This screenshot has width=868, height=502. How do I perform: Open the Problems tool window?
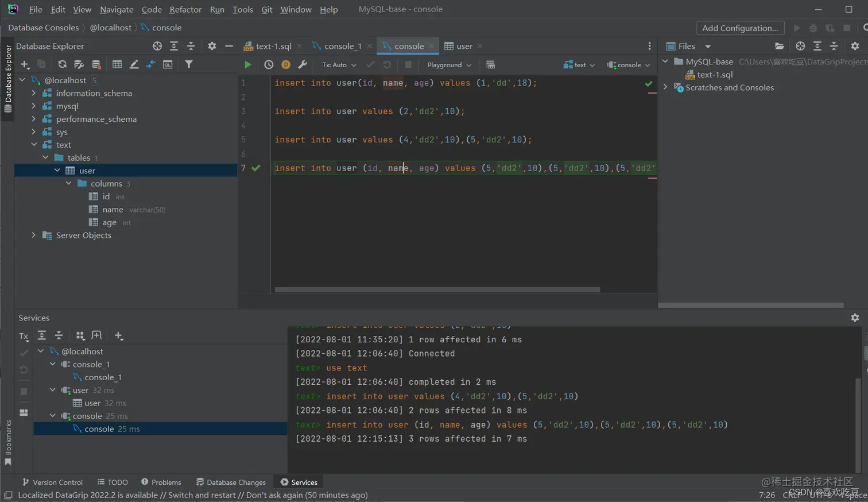[x=161, y=482]
